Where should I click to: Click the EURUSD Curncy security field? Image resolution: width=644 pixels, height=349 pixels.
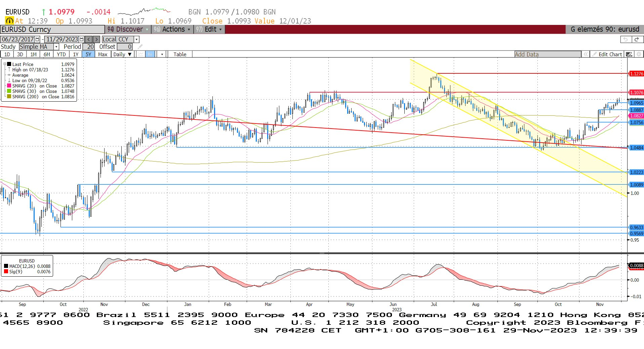coord(52,29)
